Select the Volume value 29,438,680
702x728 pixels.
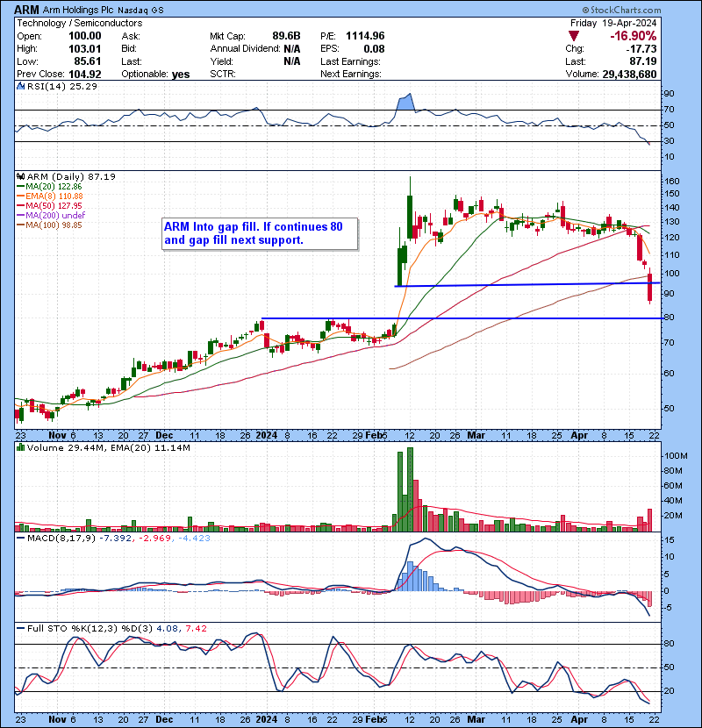(629, 75)
